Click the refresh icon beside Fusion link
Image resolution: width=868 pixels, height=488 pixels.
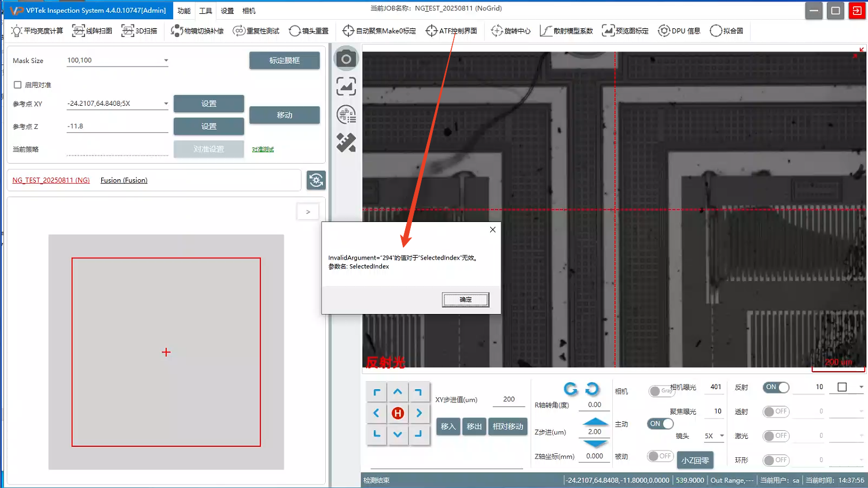pos(316,180)
